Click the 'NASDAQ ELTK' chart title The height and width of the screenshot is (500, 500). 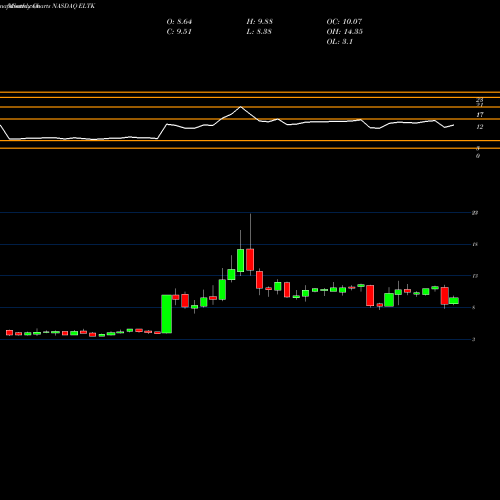(x=73, y=6)
